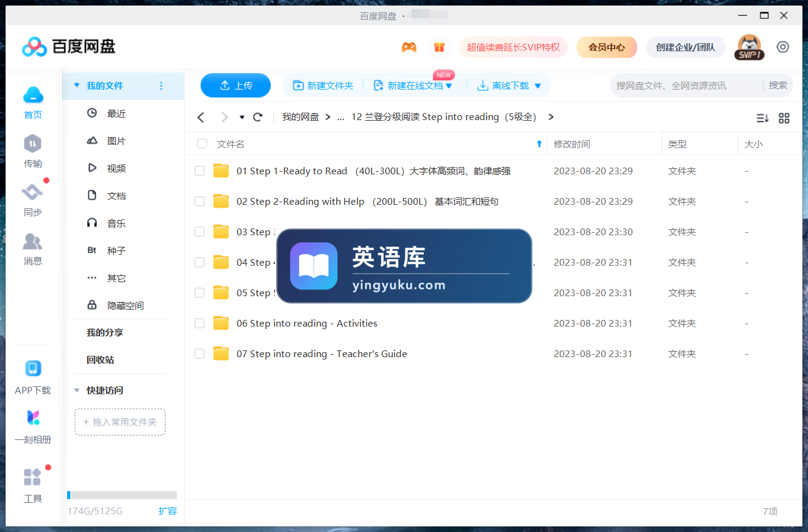Check the box for 06 Step into reading - Activities
808x532 pixels.
click(x=199, y=324)
